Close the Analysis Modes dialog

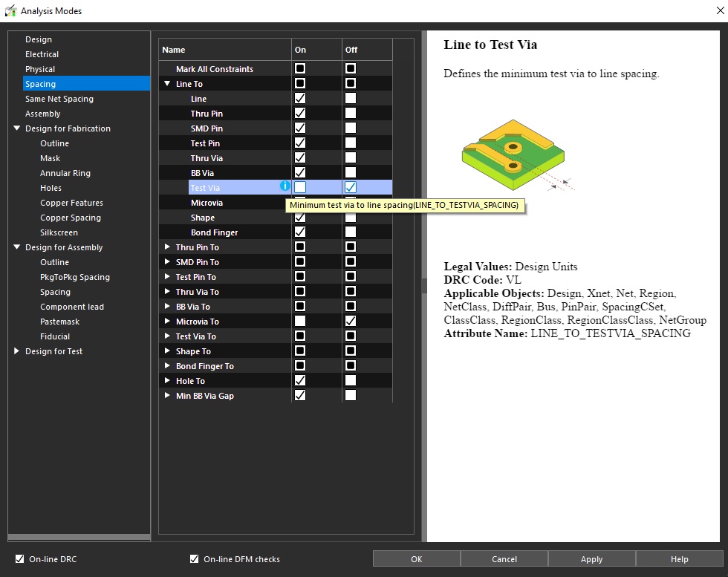coord(710,10)
